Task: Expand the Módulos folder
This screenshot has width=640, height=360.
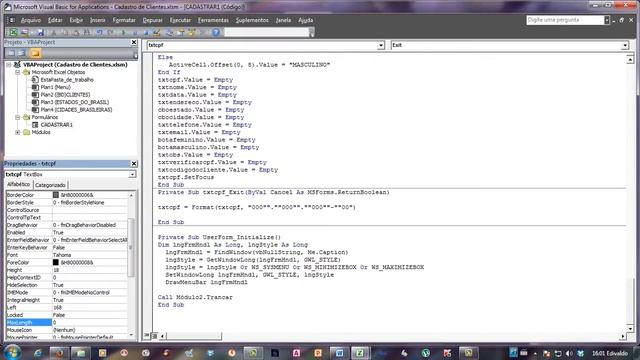Action: (18, 132)
